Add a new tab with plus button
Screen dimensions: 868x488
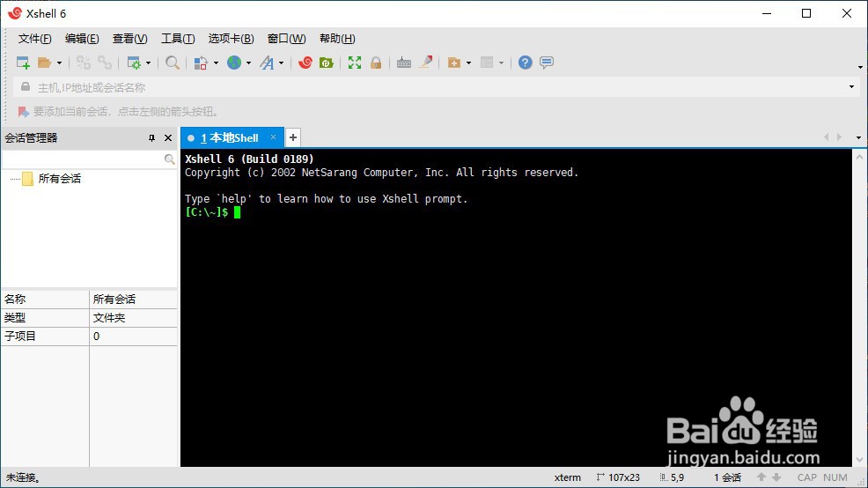click(293, 137)
